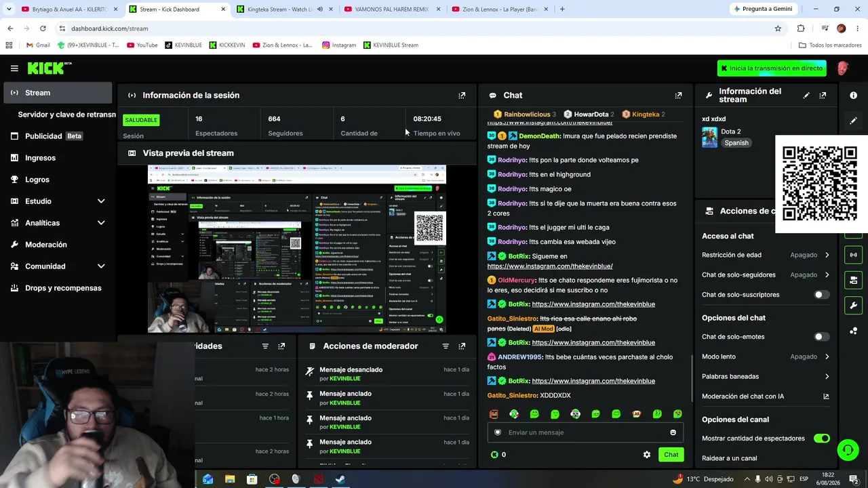Click the stream preview thumbnail
Image resolution: width=868 pixels, height=488 pixels.
297,249
